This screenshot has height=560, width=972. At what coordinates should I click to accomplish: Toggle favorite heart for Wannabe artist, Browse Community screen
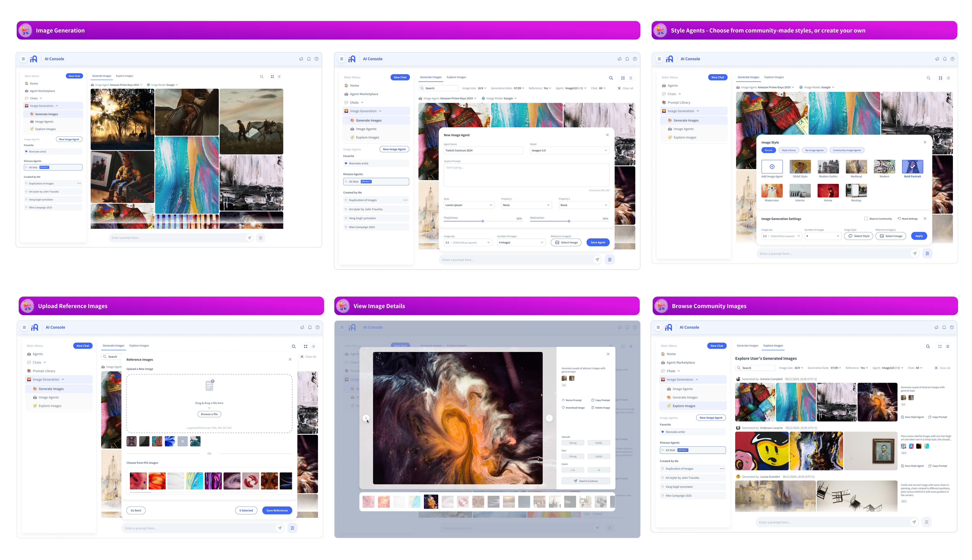[x=663, y=432]
